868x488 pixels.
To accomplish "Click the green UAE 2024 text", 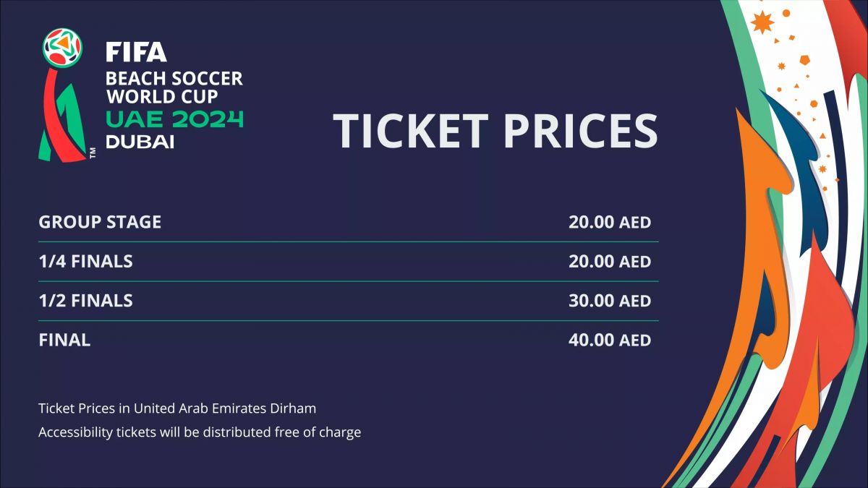I will [174, 119].
